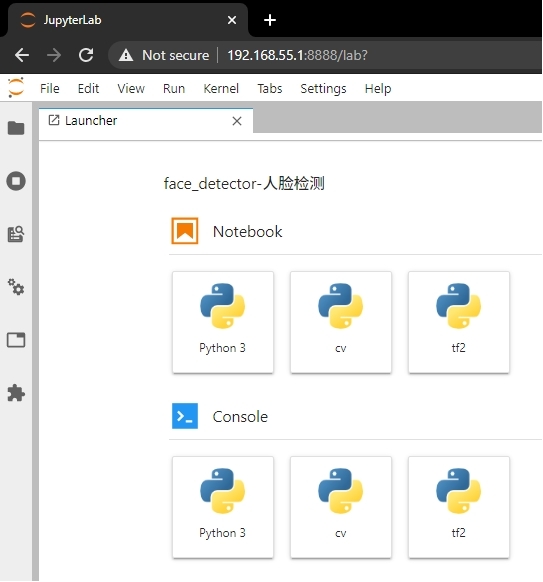
Task: Start a cv kernel console
Action: pyautogui.click(x=341, y=507)
